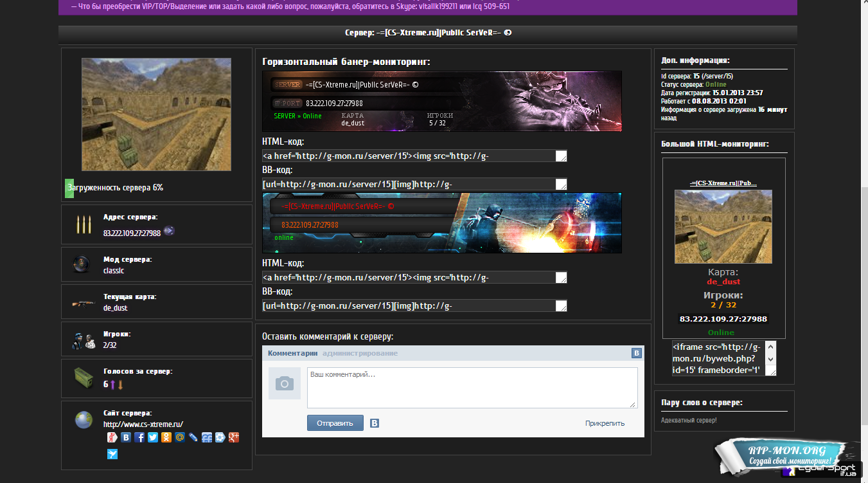The width and height of the screenshot is (868, 483).
Task: Select HTML-код field under the blue banner
Action: [x=414, y=277]
